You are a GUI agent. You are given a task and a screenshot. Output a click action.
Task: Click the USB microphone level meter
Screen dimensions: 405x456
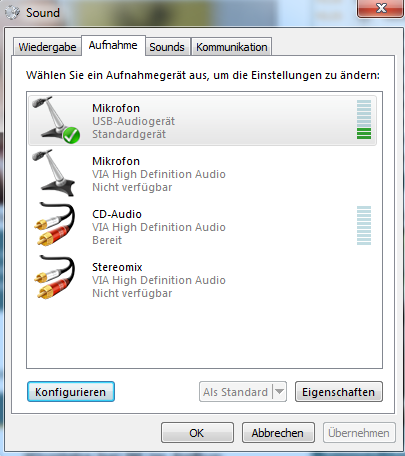point(364,119)
